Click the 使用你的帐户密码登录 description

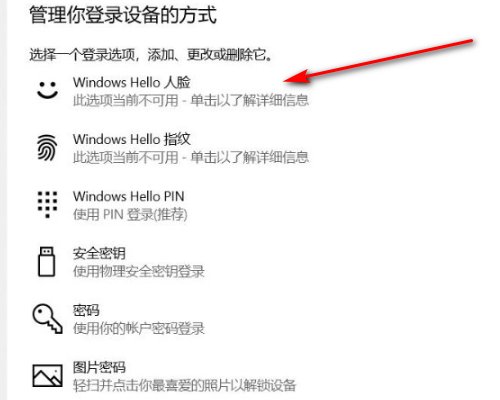pos(139,329)
